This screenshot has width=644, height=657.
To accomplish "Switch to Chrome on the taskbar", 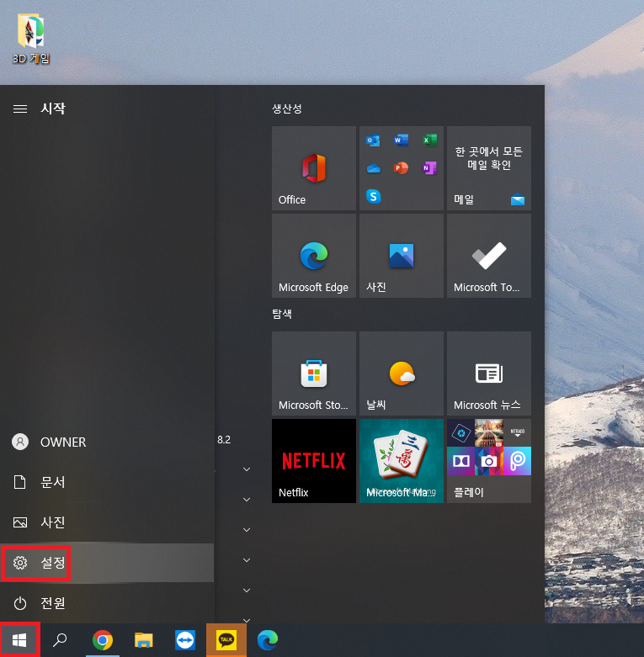I will point(103,640).
